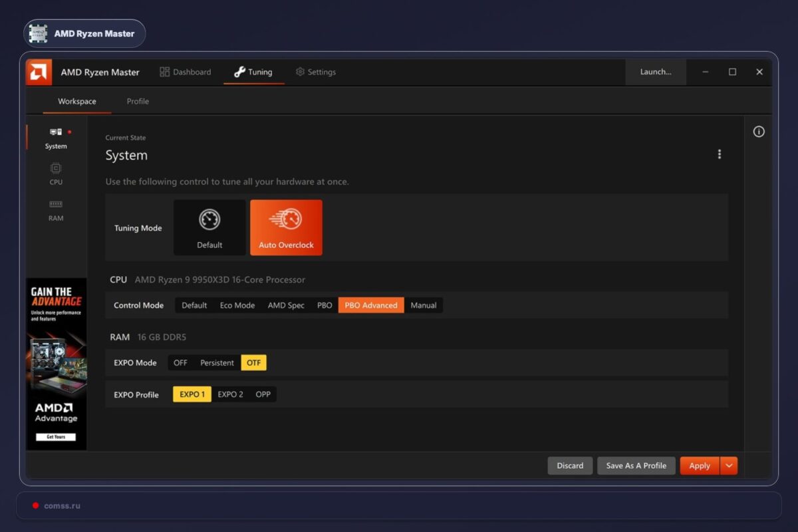Select the Workspace subtab
The width and height of the screenshot is (798, 532).
click(x=77, y=102)
